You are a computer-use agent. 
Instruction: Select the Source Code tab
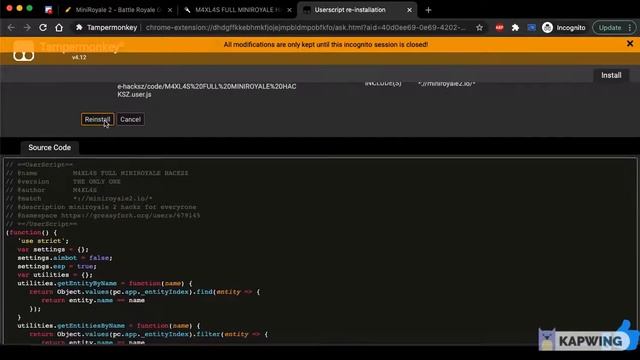point(49,147)
